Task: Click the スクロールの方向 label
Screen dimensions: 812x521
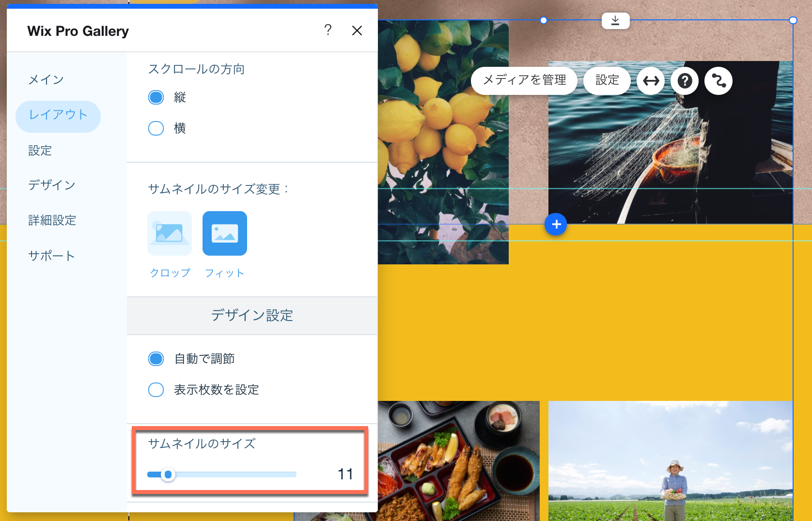Action: tap(196, 69)
